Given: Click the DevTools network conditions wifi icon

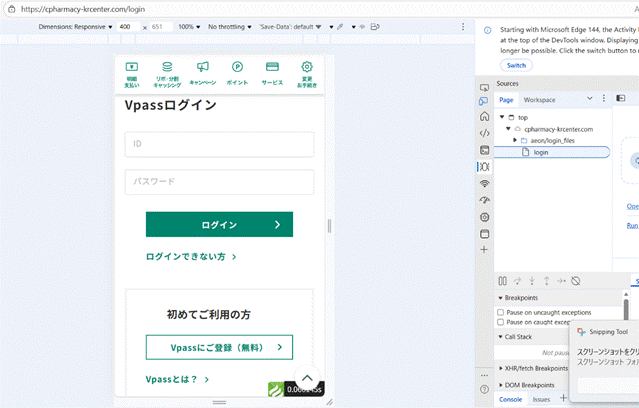Looking at the screenshot, I should pos(485,184).
